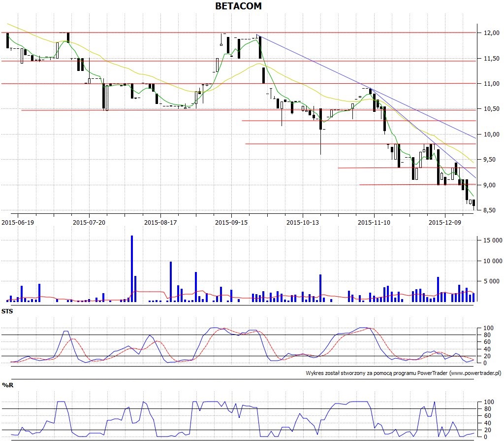Viewport: 504px width, 441px height.
Task: Click the 10,50 price axis label
Action: 492,109
